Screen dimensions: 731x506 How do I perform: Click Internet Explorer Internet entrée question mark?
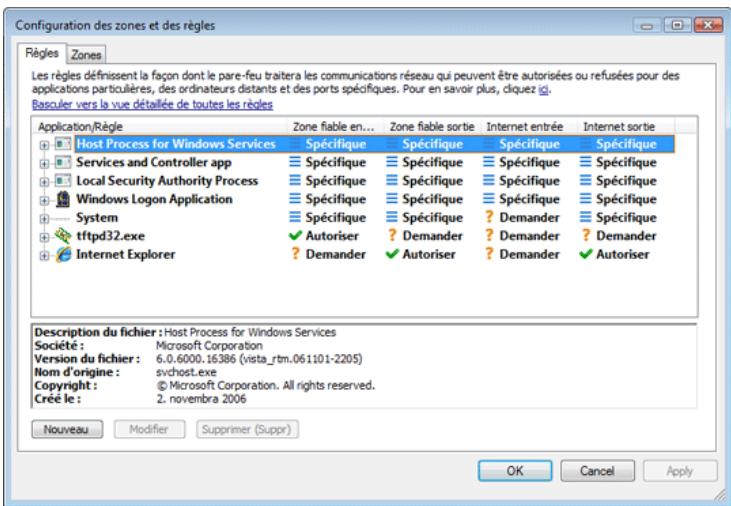[489, 254]
